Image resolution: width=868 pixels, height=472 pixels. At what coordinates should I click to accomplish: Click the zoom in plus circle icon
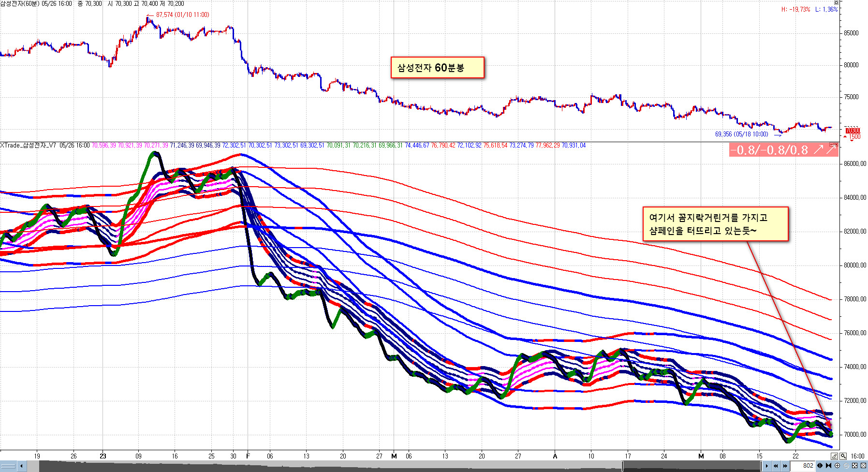pyautogui.click(x=838, y=466)
